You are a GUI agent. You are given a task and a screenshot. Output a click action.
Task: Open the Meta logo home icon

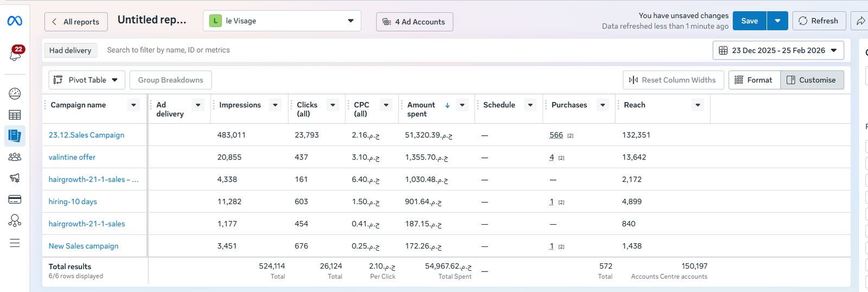point(15,21)
